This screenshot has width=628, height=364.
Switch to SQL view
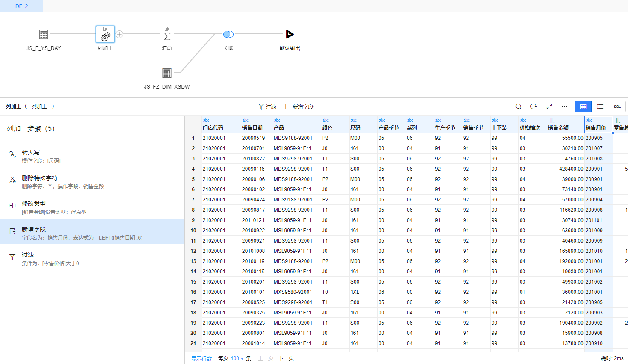(x=617, y=107)
